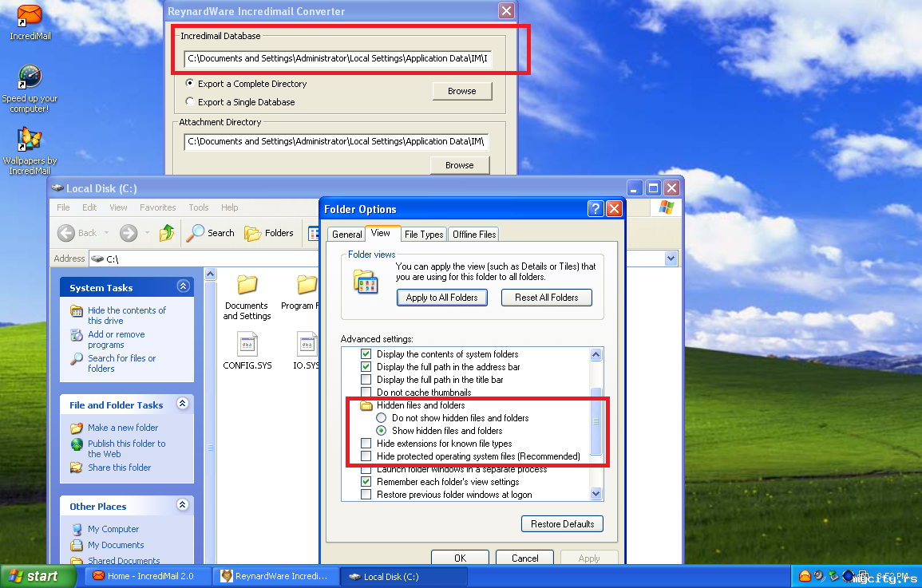This screenshot has width=922, height=588.
Task: Click Apply to All Folders button
Action: point(442,298)
